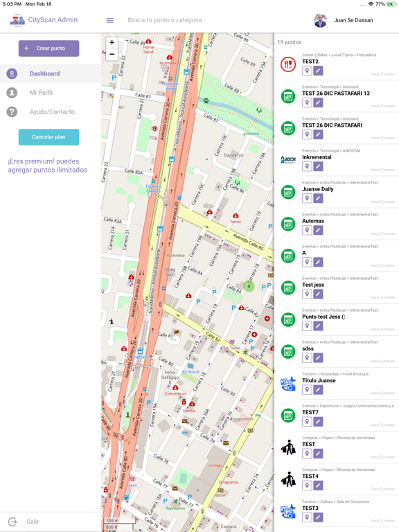Image resolution: width=399 pixels, height=532 pixels.
Task: Zoom in on the map
Action: click(112, 42)
